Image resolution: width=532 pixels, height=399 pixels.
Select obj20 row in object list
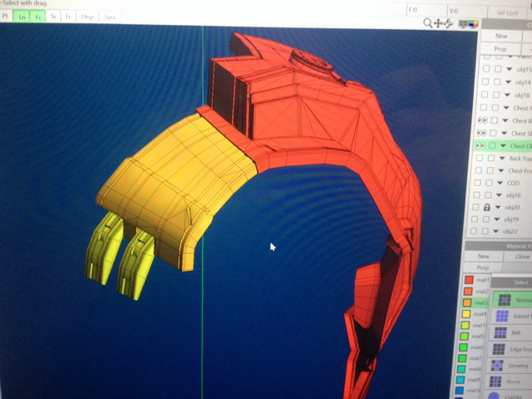[x=500, y=207]
